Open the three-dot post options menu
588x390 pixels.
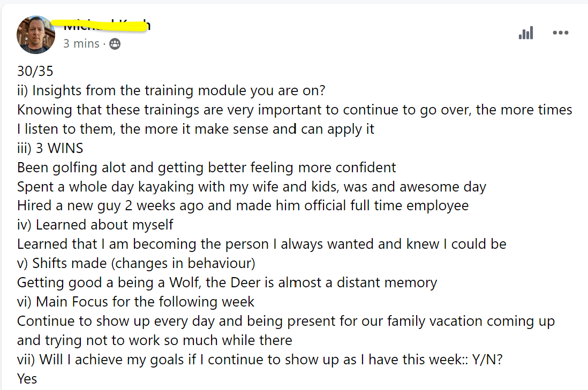561,33
